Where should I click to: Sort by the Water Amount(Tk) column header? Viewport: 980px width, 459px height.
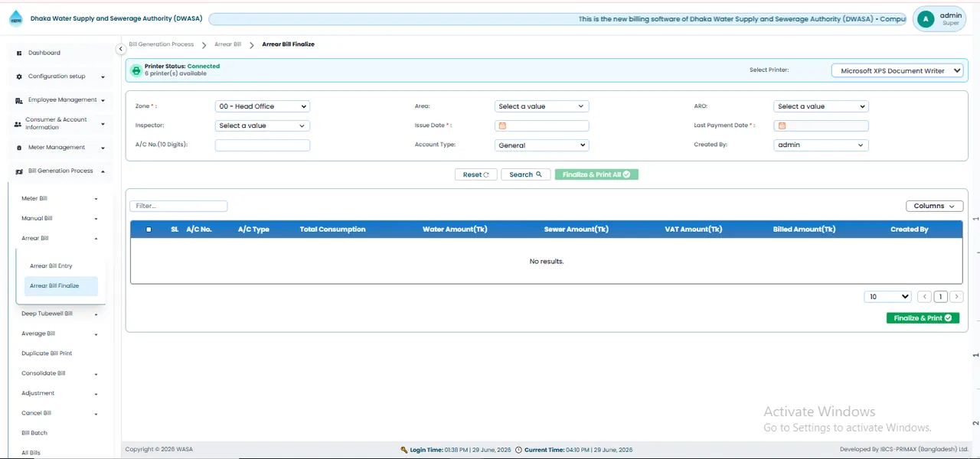click(455, 229)
